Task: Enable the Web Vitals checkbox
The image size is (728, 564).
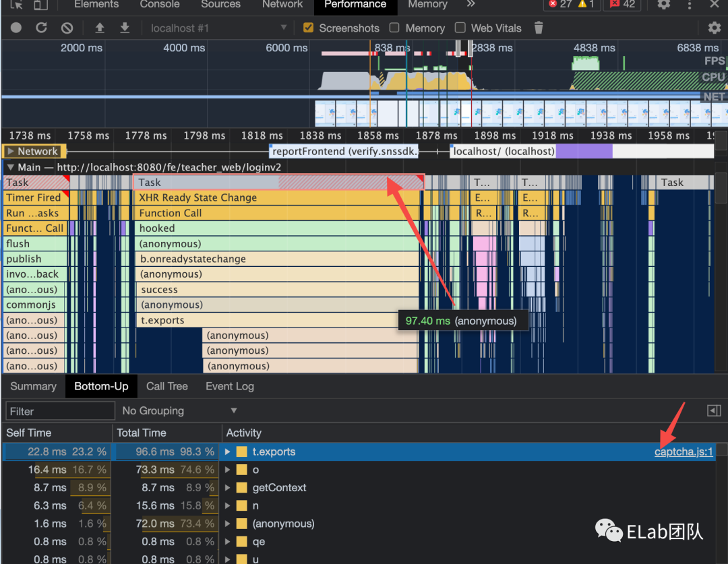Action: coord(460,28)
